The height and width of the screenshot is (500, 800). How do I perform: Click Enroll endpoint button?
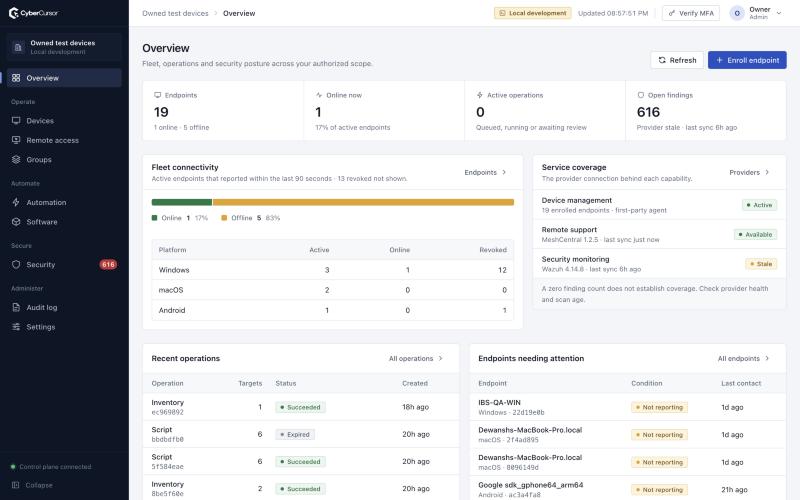pyautogui.click(x=747, y=60)
